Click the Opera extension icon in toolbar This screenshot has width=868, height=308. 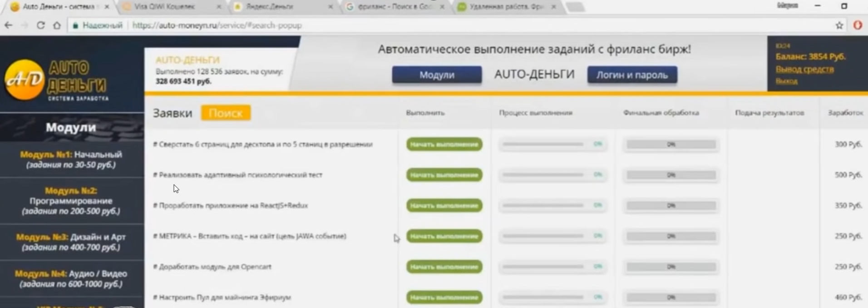(x=858, y=25)
